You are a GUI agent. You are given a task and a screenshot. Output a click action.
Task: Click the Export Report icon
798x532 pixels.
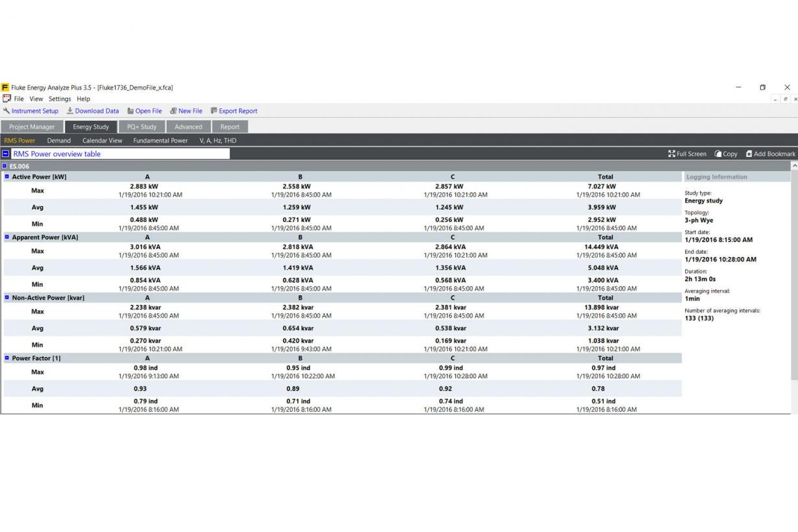pos(213,111)
